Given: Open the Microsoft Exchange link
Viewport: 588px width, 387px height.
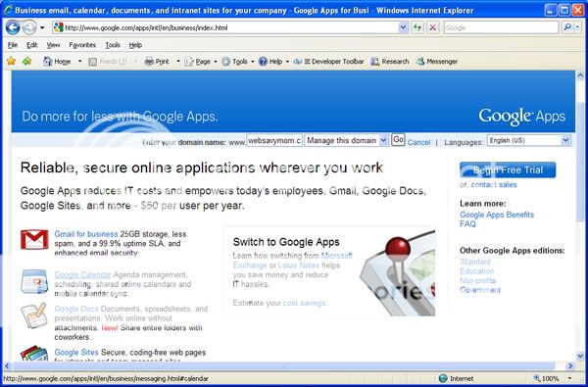Looking at the screenshot, I should 292,261.
